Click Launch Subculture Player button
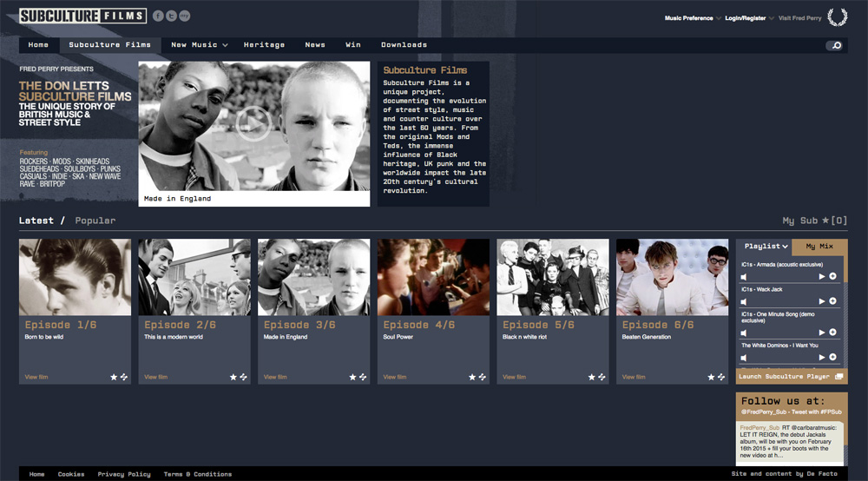Screen dimensions: 868x481 click(x=791, y=377)
